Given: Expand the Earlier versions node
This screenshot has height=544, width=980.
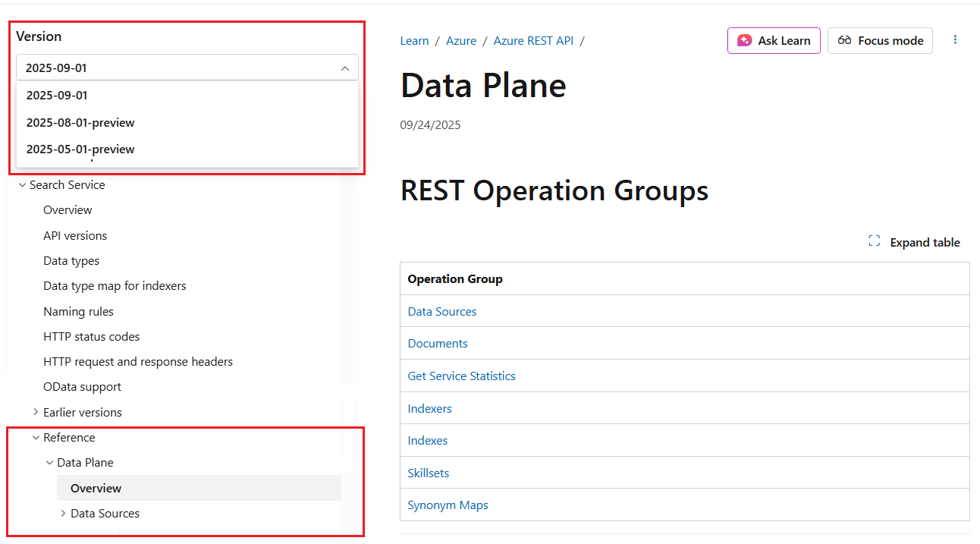Looking at the screenshot, I should (36, 412).
